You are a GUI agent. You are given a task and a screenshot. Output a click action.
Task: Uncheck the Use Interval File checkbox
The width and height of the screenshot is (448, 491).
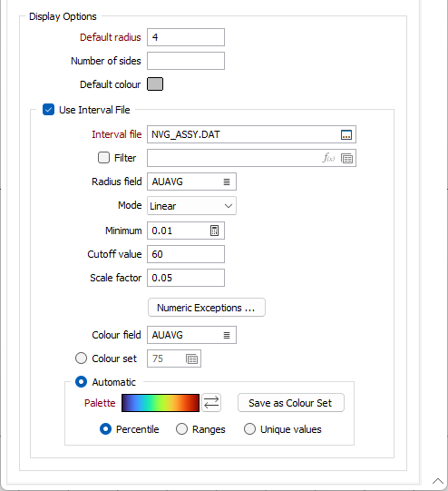coord(48,110)
